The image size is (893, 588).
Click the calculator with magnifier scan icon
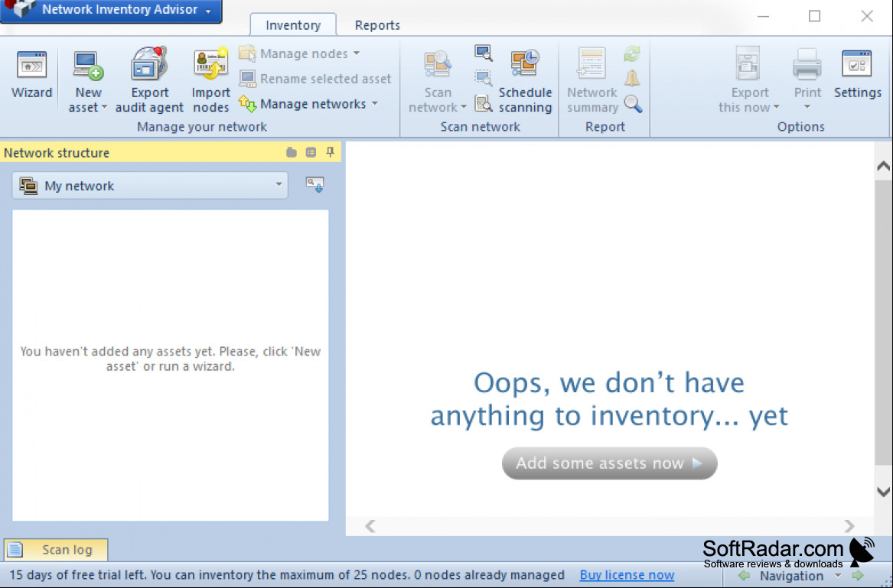point(484,103)
